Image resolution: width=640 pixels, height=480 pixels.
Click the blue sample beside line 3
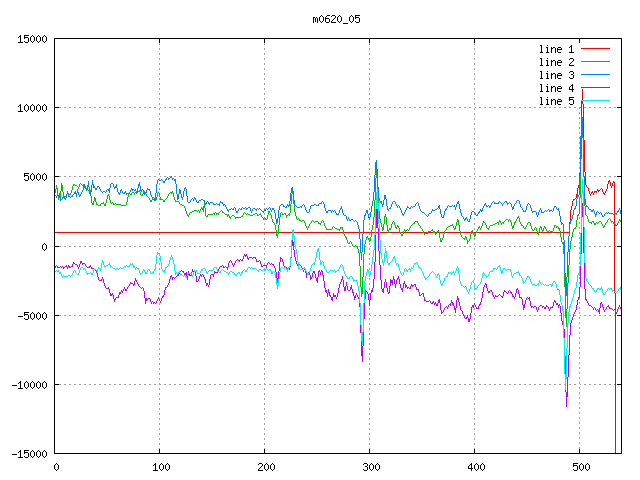(x=595, y=75)
